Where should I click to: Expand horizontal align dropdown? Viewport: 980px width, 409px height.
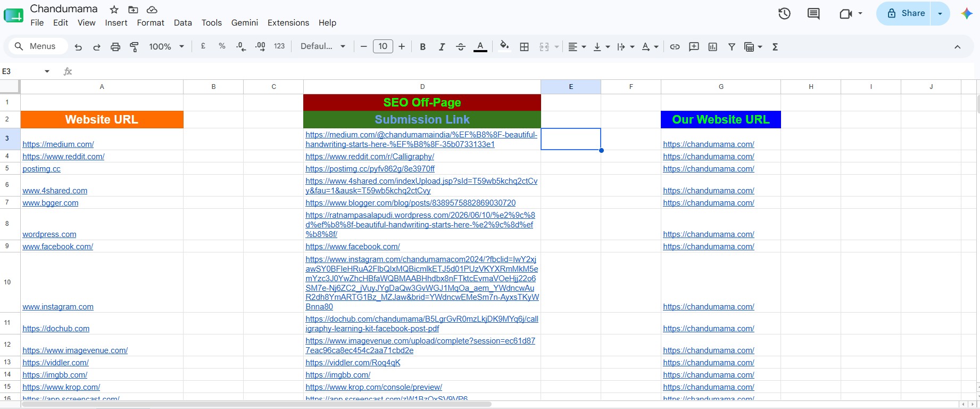[584, 47]
